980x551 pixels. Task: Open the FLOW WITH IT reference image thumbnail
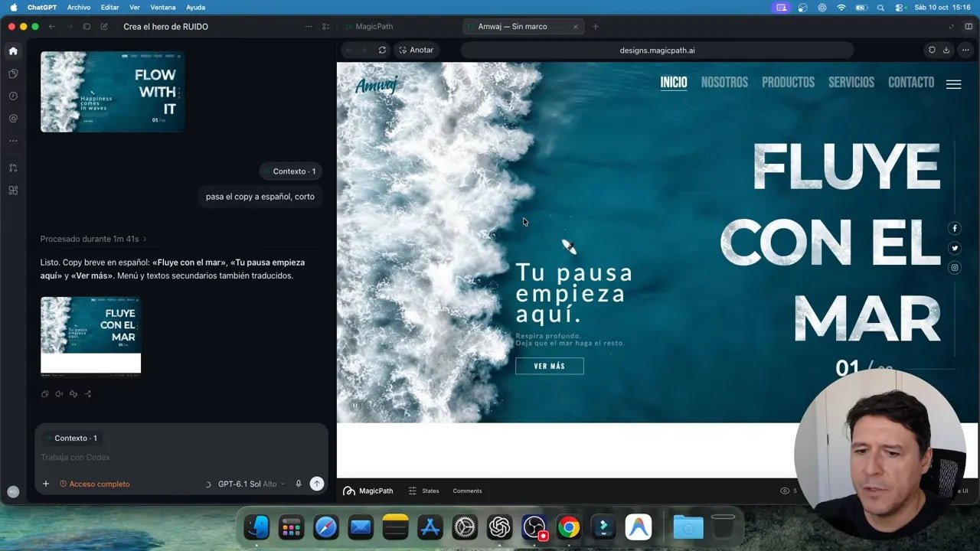click(113, 92)
